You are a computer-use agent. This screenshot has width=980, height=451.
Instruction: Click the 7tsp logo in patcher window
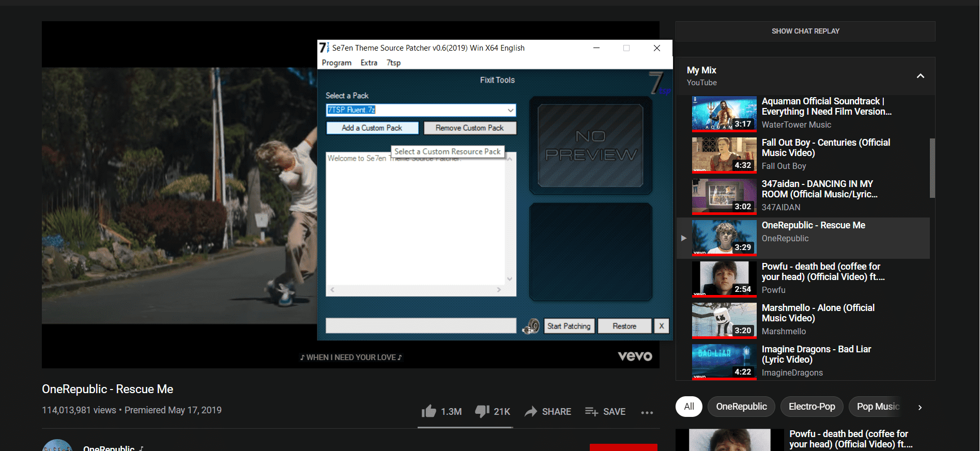point(660,84)
